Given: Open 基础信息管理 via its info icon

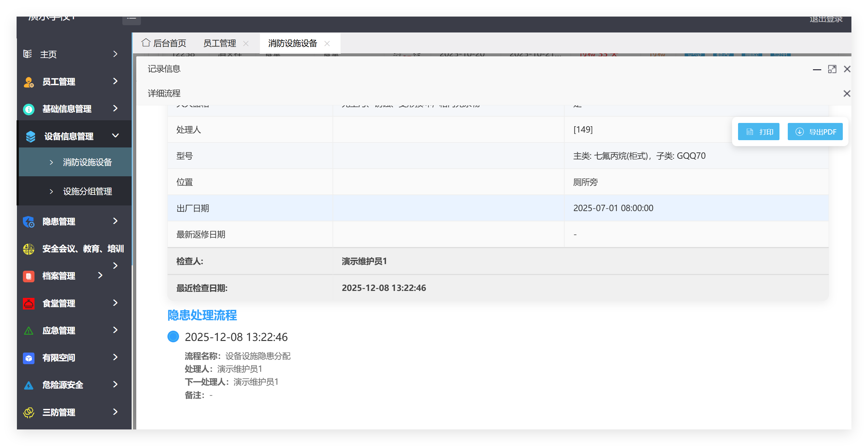Looking at the screenshot, I should 28,109.
